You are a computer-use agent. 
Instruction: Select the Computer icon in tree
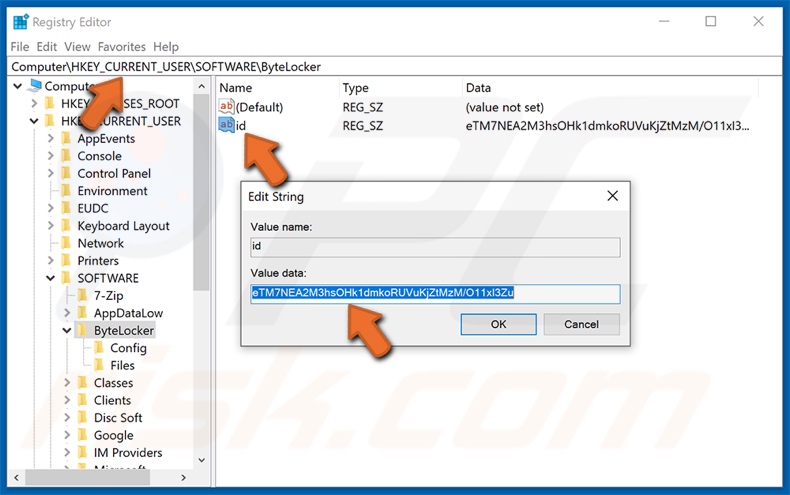tap(35, 85)
